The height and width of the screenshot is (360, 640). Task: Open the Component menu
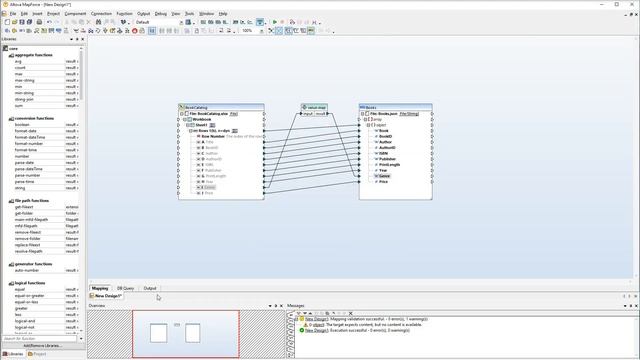[75, 13]
